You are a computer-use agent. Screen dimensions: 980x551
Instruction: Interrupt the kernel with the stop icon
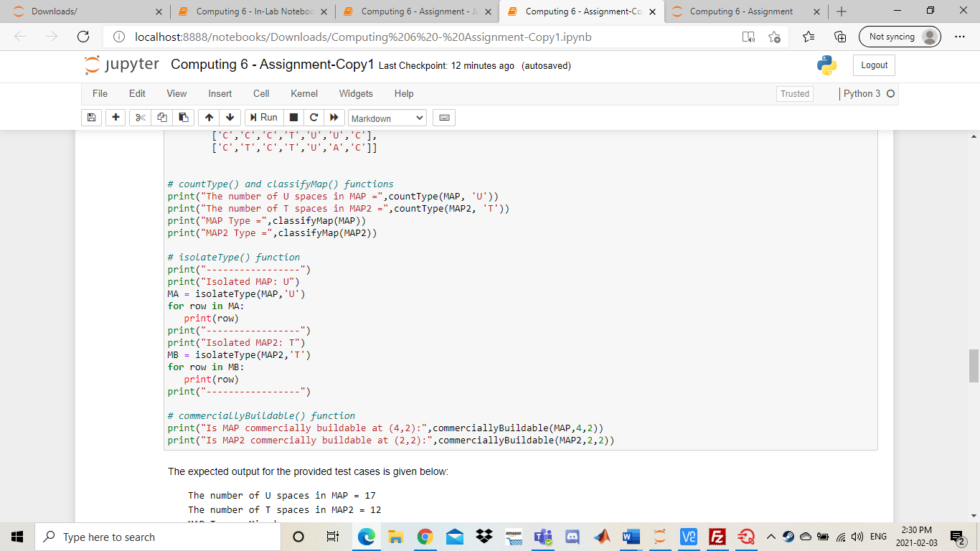tap(293, 117)
